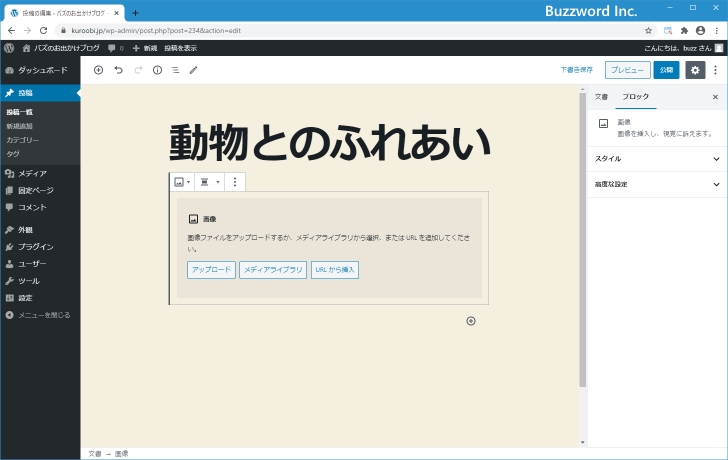Open a new browser tab
Image resolution: width=728 pixels, height=460 pixels.
(x=135, y=13)
